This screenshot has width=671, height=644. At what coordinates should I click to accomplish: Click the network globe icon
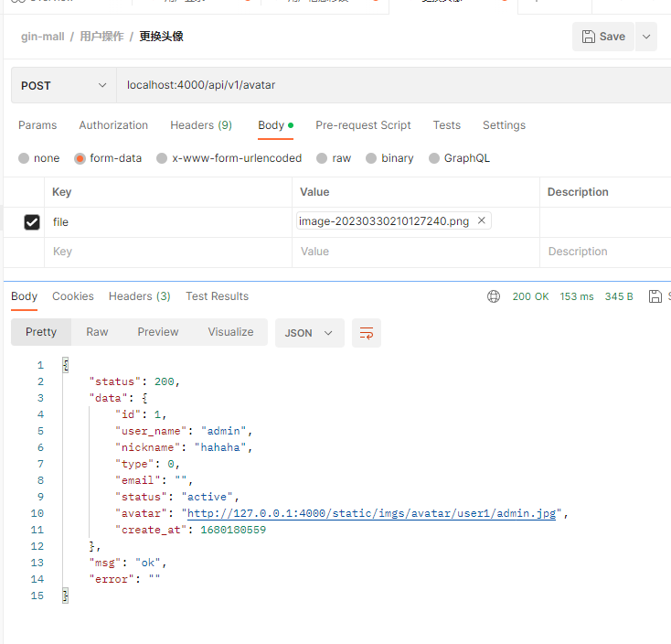[x=494, y=296]
